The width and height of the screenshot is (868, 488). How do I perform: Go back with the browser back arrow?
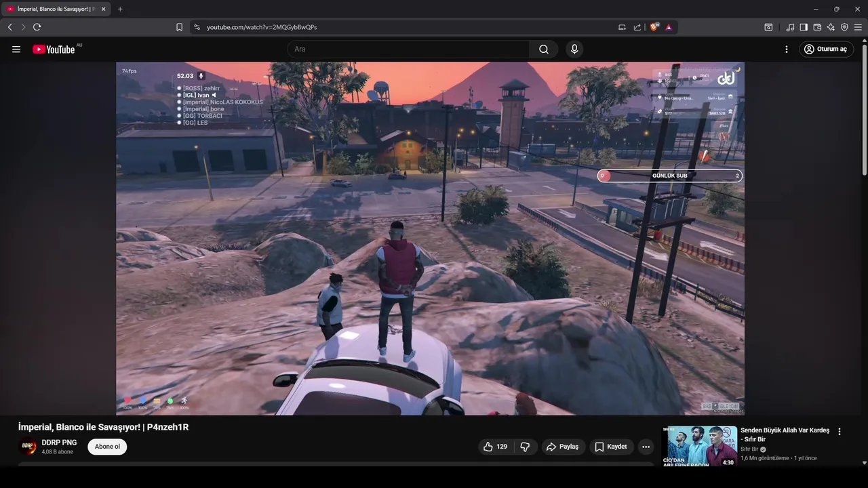(x=10, y=27)
